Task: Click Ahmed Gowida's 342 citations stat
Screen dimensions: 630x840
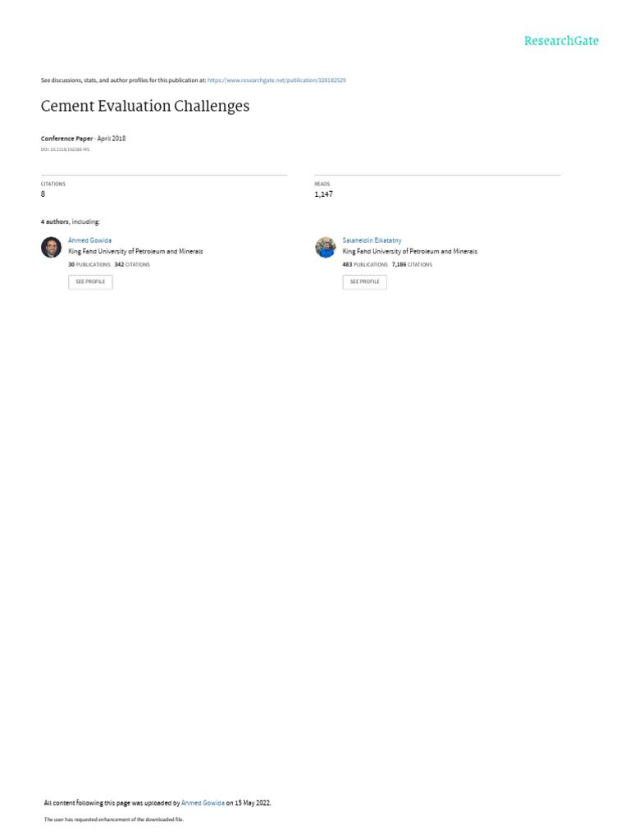Action: pyautogui.click(x=132, y=265)
